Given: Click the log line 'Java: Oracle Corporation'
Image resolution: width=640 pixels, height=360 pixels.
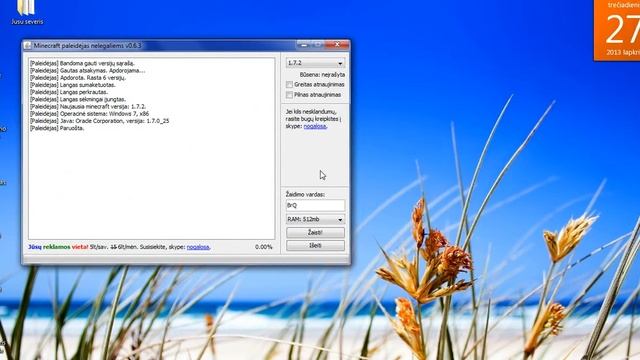Looking at the screenshot, I should pos(99,121).
